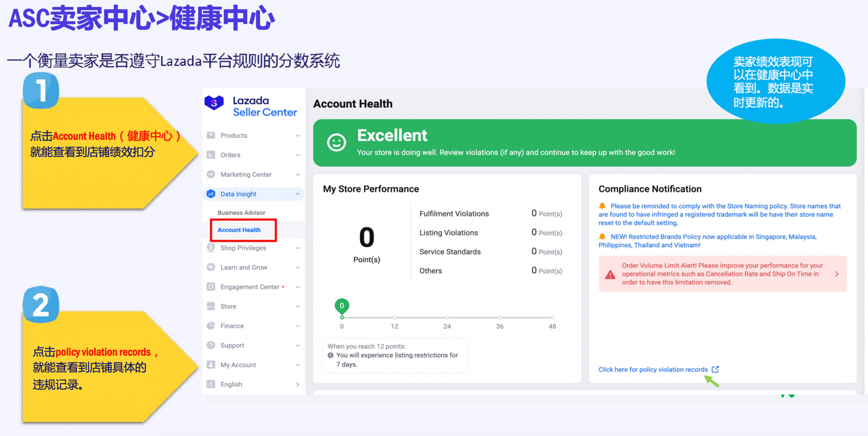
Task: Click the My Store Performance heading
Action: [371, 189]
